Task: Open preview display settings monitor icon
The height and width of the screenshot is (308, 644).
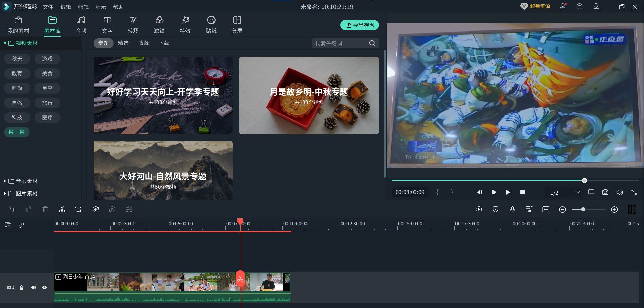Action: pos(591,192)
